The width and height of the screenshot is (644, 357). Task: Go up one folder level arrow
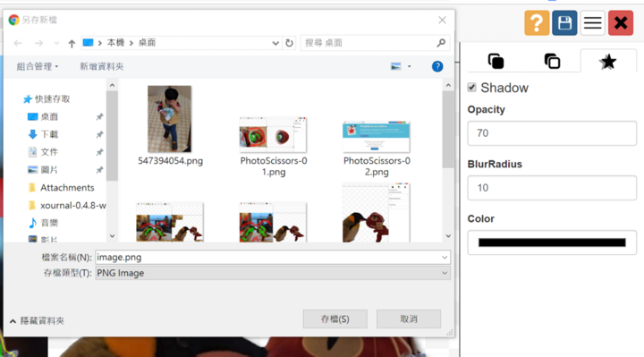click(72, 43)
